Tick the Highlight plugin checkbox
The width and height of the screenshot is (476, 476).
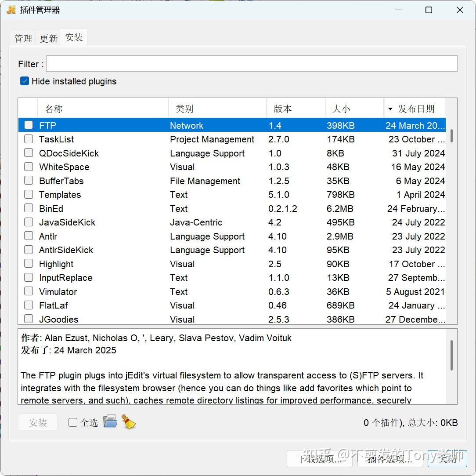(29, 263)
